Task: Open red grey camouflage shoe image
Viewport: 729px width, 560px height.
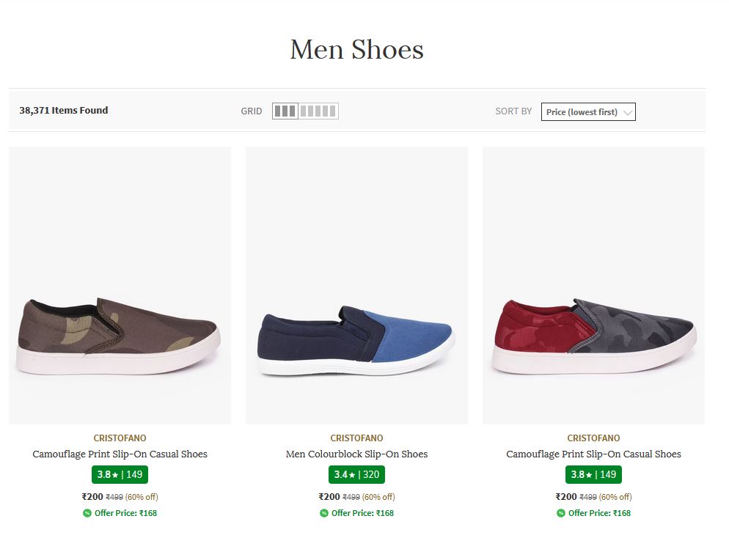Action: [593, 285]
